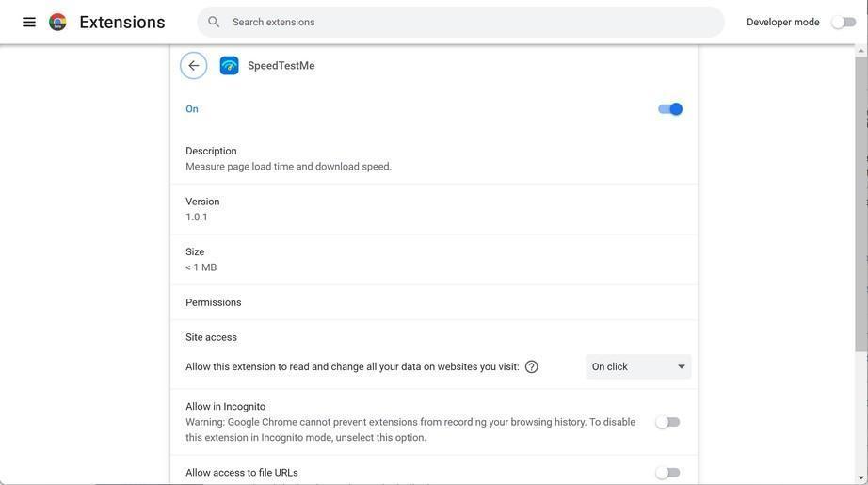The width and height of the screenshot is (868, 485).
Task: Go back using the arrow button
Action: (194, 66)
